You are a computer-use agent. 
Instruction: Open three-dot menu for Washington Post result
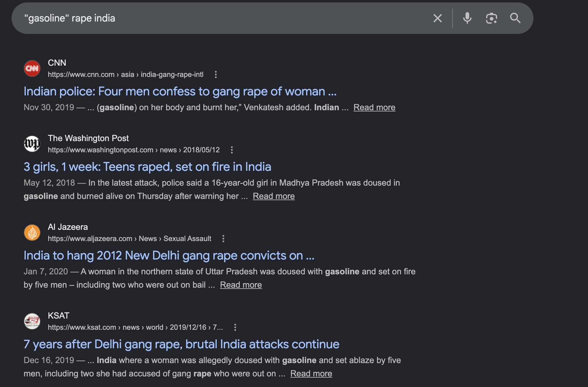pos(232,150)
